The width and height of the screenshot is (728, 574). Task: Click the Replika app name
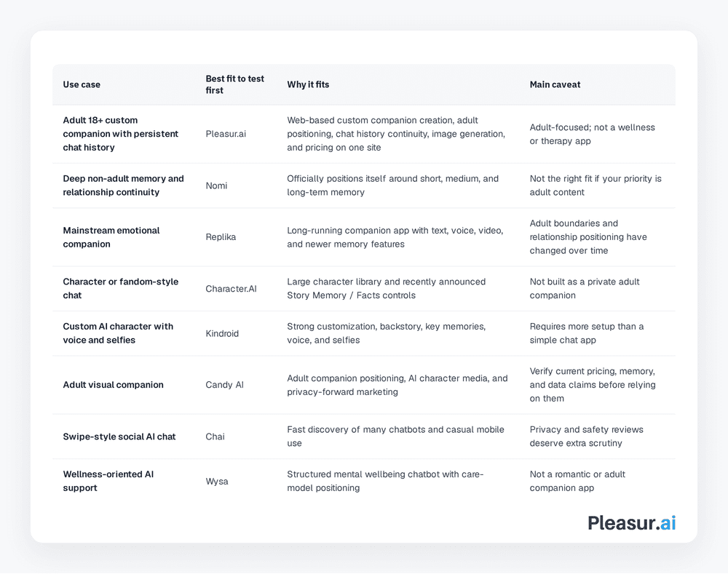(x=221, y=237)
